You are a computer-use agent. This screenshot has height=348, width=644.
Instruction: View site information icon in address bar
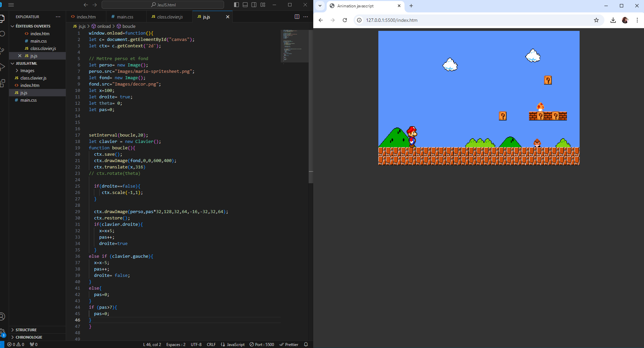tap(359, 20)
